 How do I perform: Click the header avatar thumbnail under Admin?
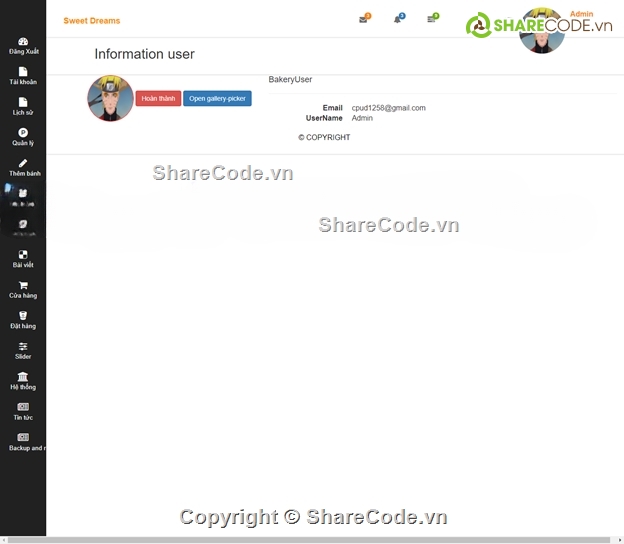coord(542,30)
